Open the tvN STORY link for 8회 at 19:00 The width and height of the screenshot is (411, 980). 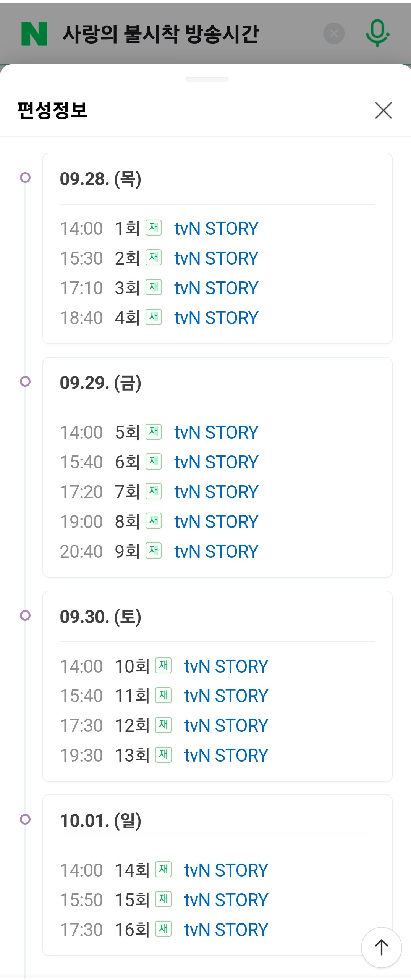[x=216, y=521]
